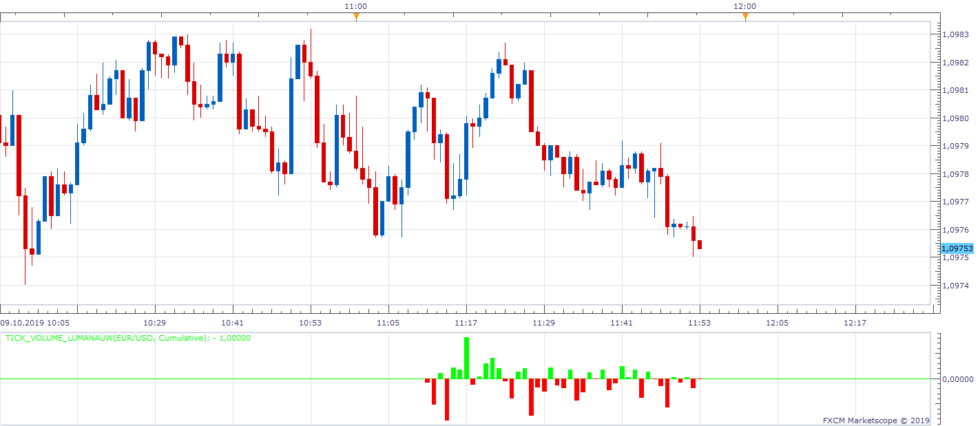Click the 1,0977 price axis value
980x426 pixels.
pyautogui.click(x=957, y=202)
